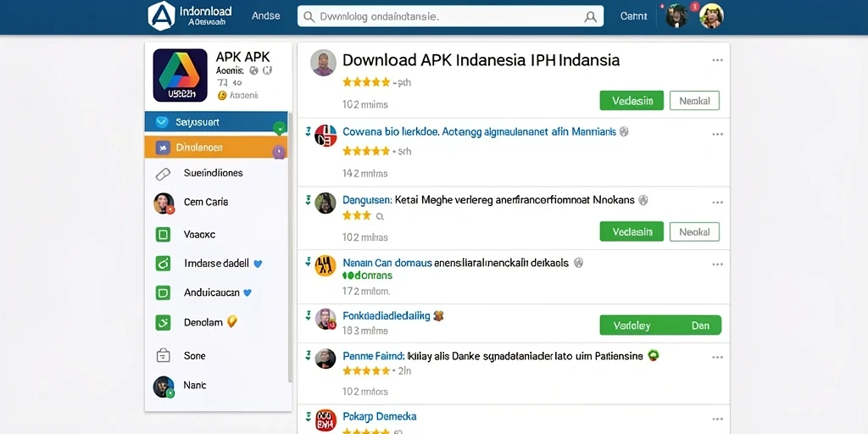Open the Cowana bio lierkdoe link

[480, 132]
